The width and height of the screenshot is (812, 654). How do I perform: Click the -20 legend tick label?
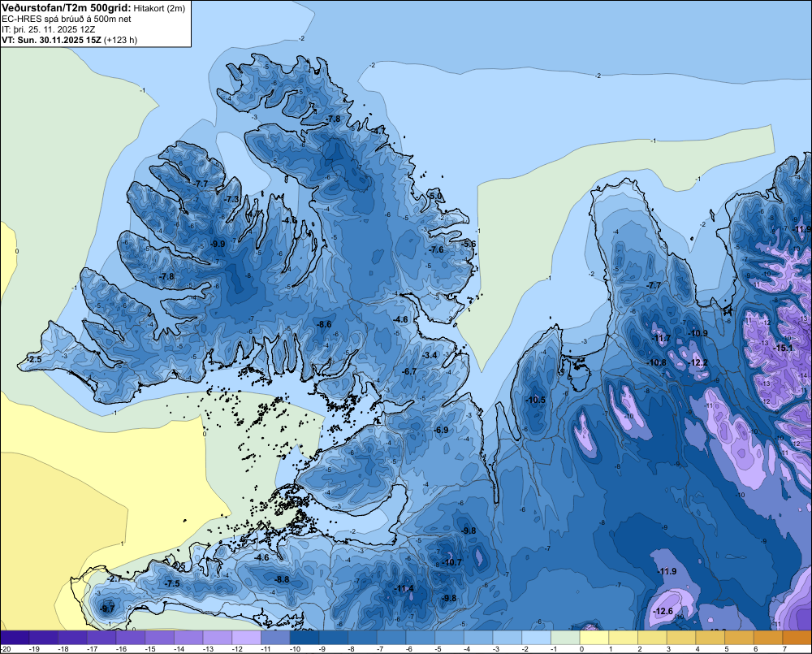pyautogui.click(x=6, y=649)
